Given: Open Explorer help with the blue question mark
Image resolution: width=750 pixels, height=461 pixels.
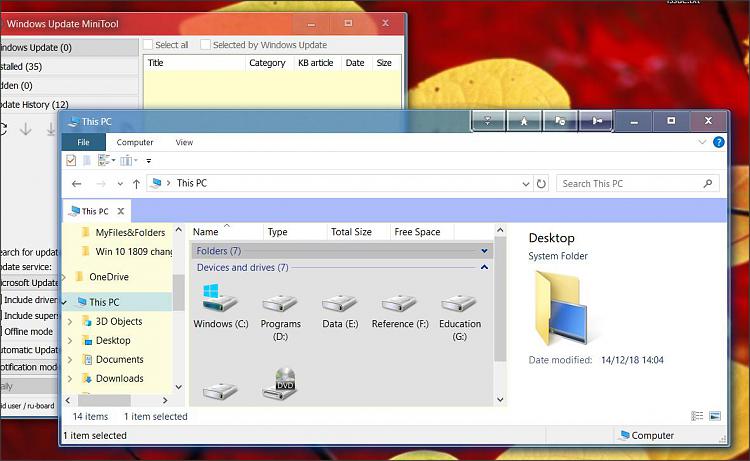Looking at the screenshot, I should [x=718, y=142].
